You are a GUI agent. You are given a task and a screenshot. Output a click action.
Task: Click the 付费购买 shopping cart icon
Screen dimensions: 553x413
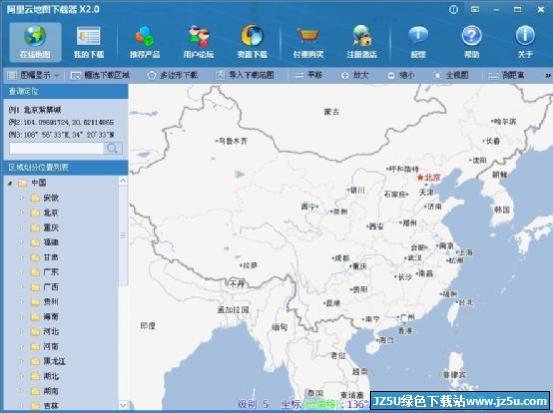308,37
